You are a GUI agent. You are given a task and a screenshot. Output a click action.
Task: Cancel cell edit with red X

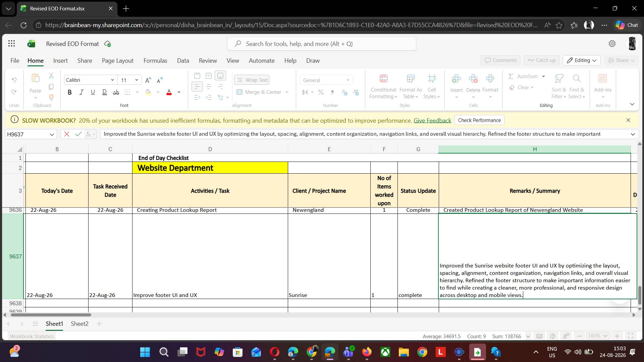[x=66, y=134]
